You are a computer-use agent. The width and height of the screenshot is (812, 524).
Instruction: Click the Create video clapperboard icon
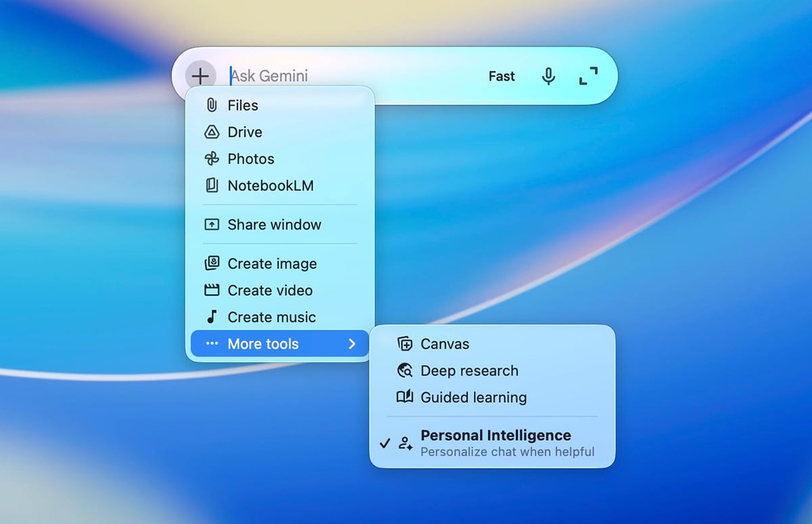212,290
